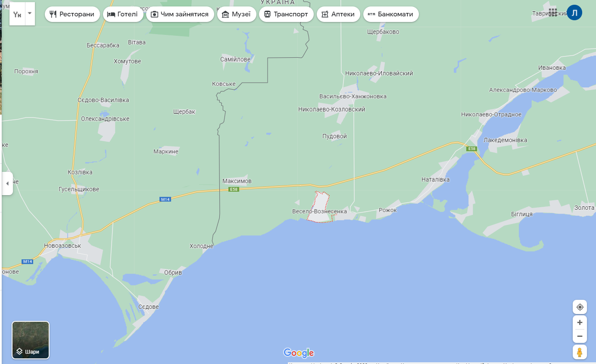Screen dimensions: 596x364
Task: Click the Новоазовськ town label
Action: click(x=62, y=246)
